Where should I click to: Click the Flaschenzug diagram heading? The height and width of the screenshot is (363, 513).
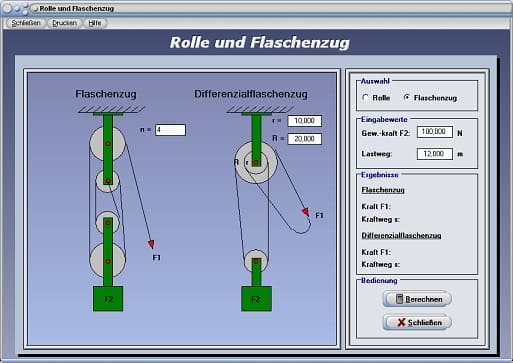tap(106, 94)
